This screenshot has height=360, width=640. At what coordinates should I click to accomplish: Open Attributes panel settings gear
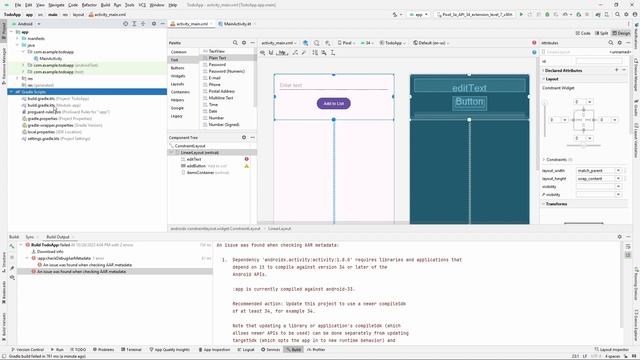coord(620,42)
